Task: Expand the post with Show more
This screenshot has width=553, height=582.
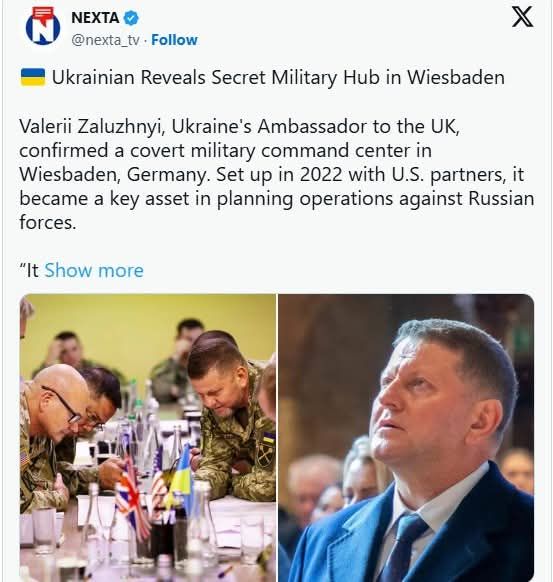Action: point(94,270)
